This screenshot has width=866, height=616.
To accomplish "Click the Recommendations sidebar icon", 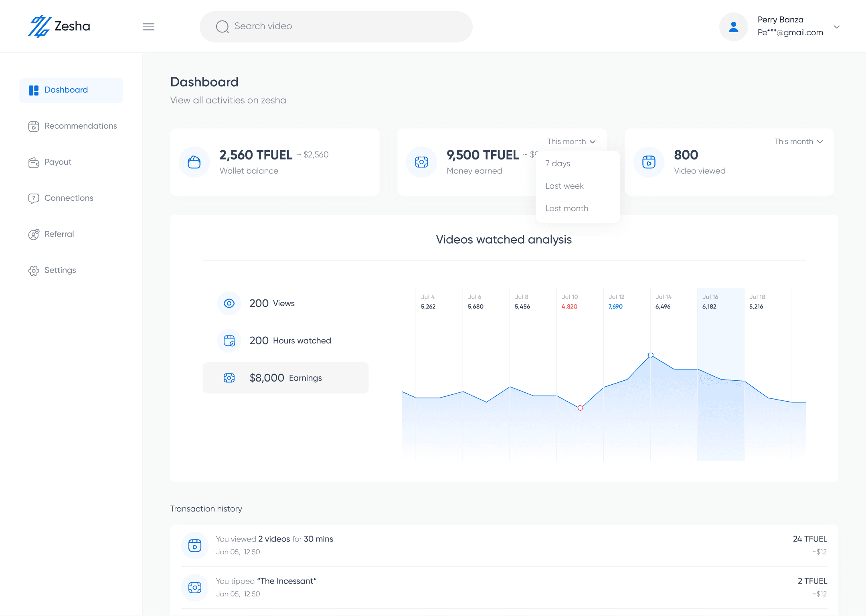I will click(x=34, y=126).
